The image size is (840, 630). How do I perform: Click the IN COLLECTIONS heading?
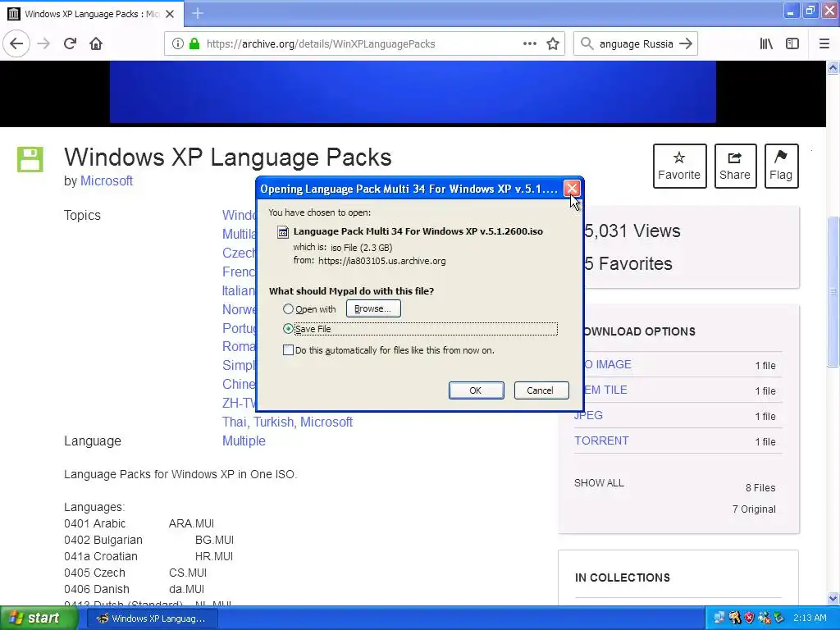[x=623, y=577]
